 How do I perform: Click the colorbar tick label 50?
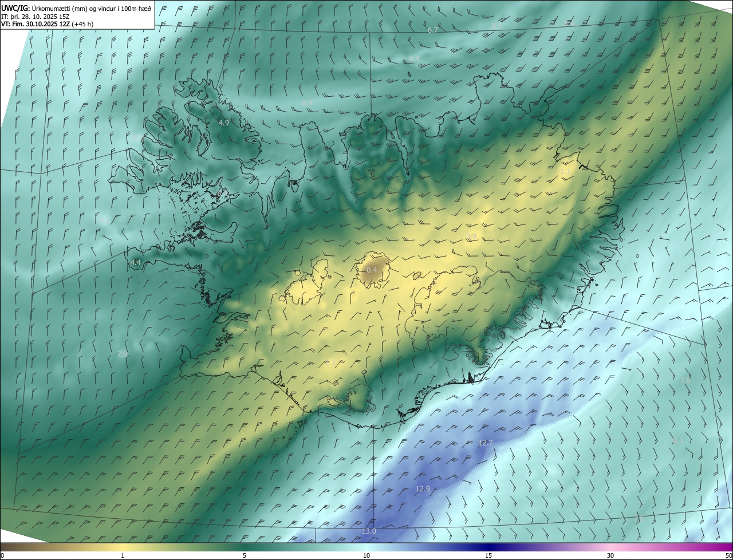point(728,555)
